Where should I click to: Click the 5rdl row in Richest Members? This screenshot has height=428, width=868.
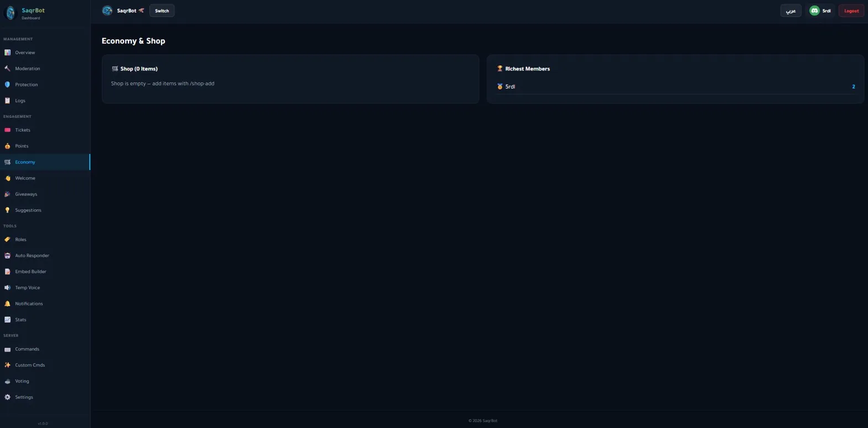pos(675,87)
